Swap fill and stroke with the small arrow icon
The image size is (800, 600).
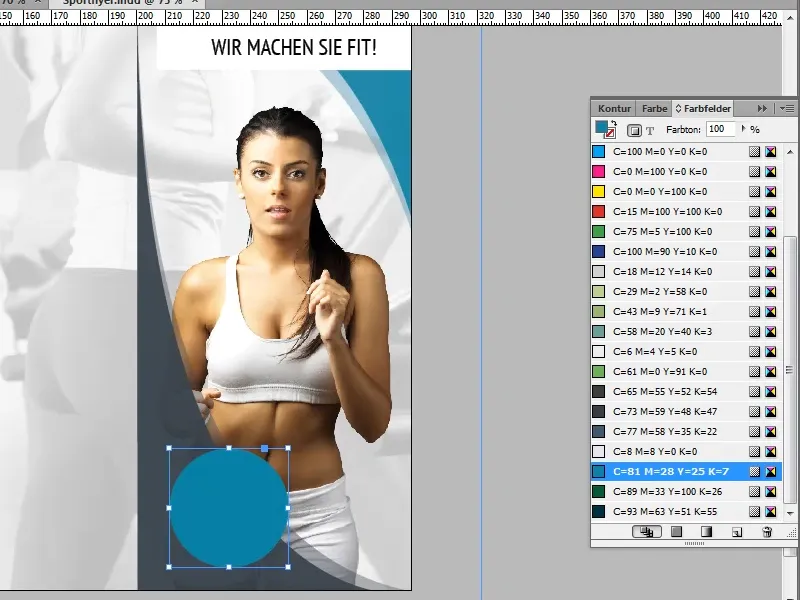[614, 123]
